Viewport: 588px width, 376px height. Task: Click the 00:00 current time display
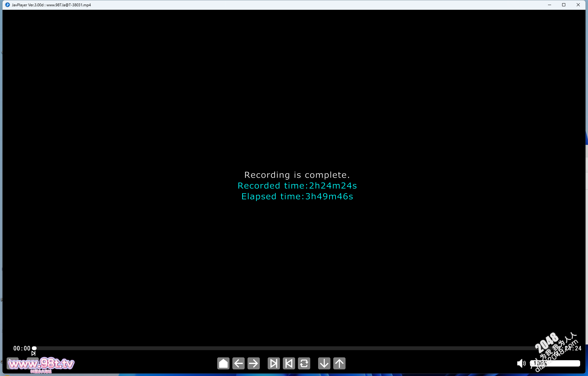(22, 348)
